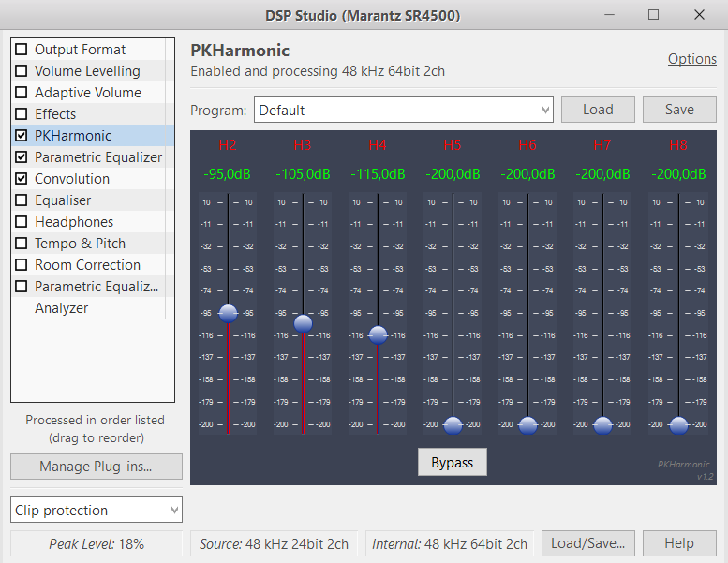Click the H7 slider knob at -200
728x563 pixels.
click(602, 425)
